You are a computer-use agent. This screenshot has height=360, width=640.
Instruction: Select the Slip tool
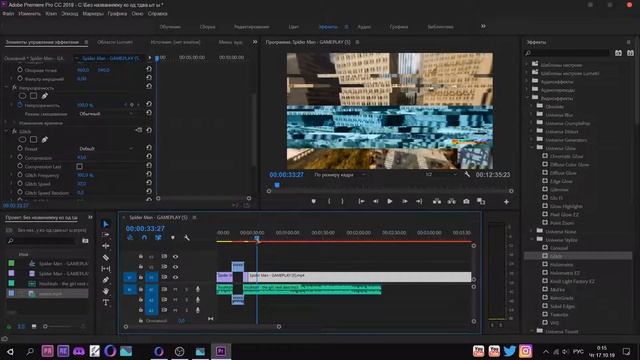(106, 269)
